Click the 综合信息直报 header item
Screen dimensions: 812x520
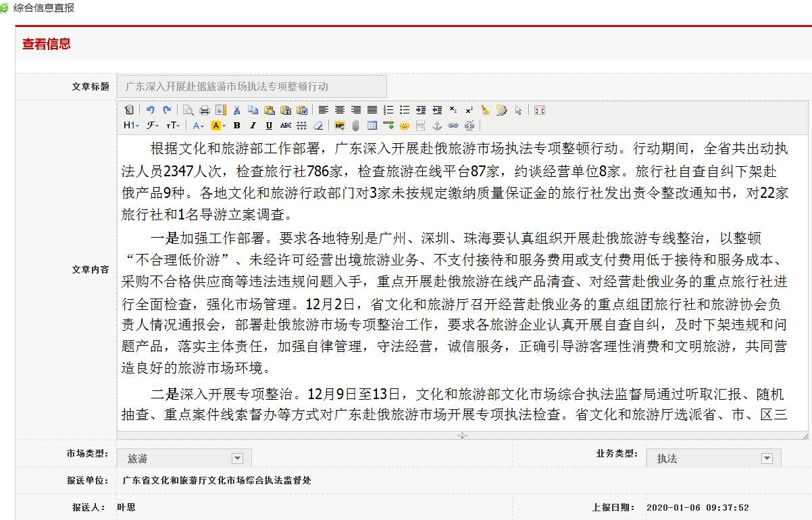pos(44,9)
